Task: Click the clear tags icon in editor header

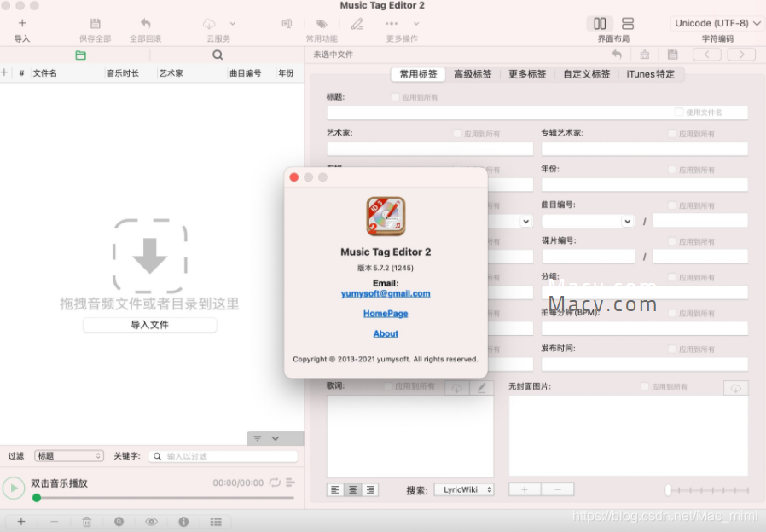Action: point(645,55)
